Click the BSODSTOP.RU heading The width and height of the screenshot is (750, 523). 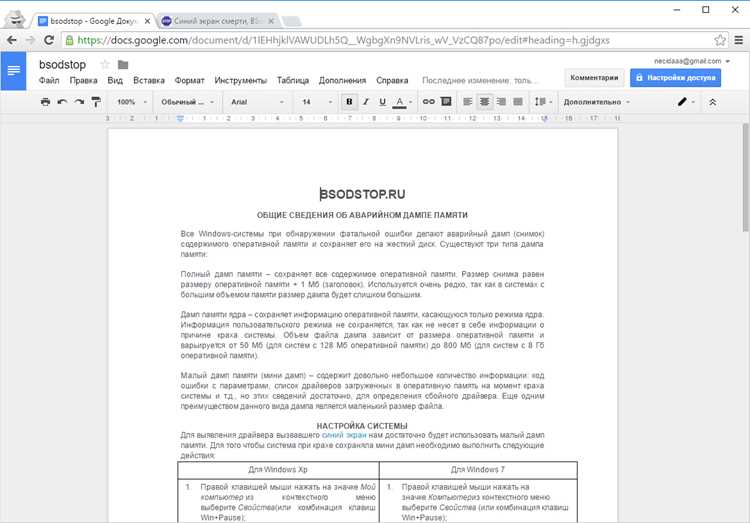tap(362, 194)
